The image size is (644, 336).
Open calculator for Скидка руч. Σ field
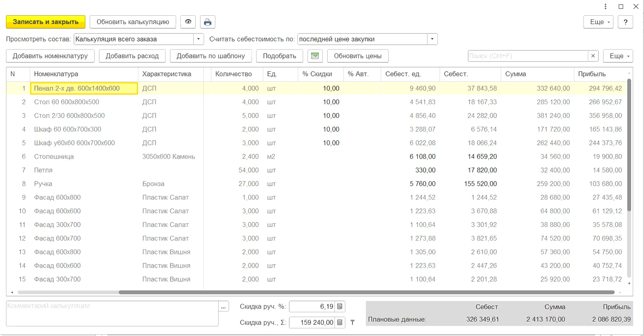[340, 322]
